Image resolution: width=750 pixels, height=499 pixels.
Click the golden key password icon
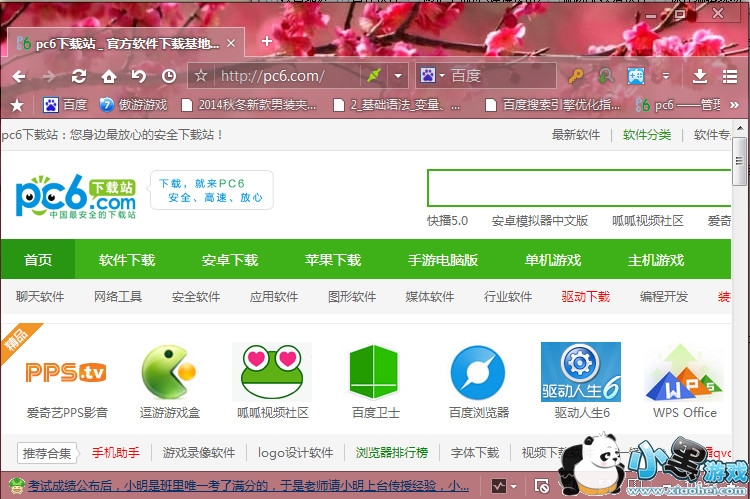click(576, 76)
